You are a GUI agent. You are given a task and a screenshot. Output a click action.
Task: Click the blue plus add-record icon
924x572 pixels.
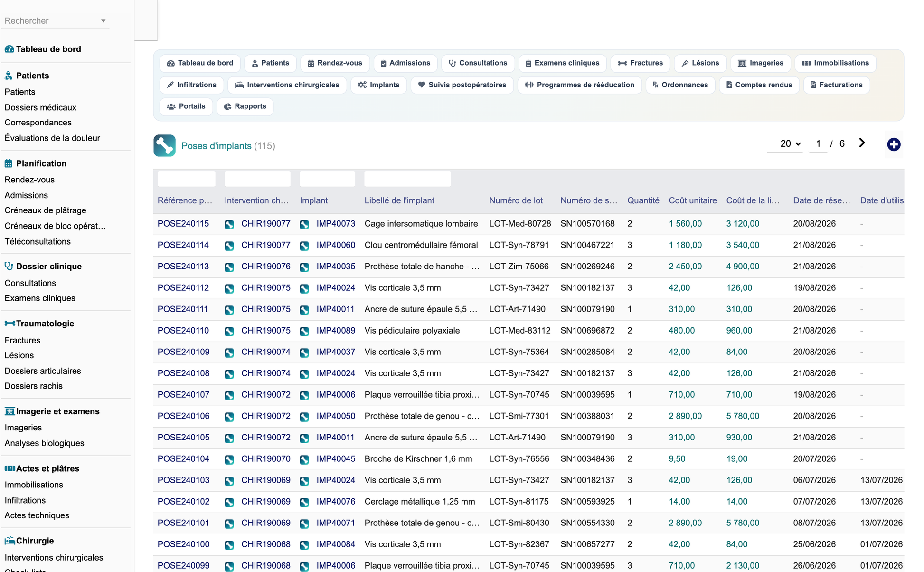(x=894, y=144)
